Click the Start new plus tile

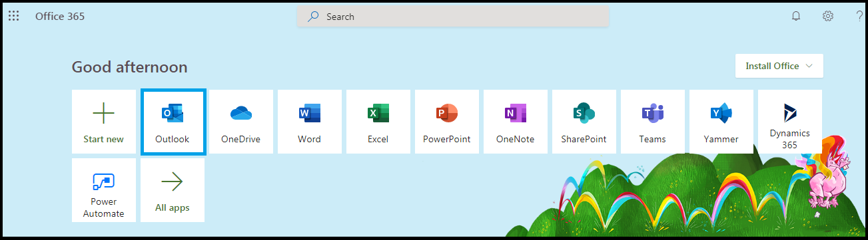pos(104,122)
